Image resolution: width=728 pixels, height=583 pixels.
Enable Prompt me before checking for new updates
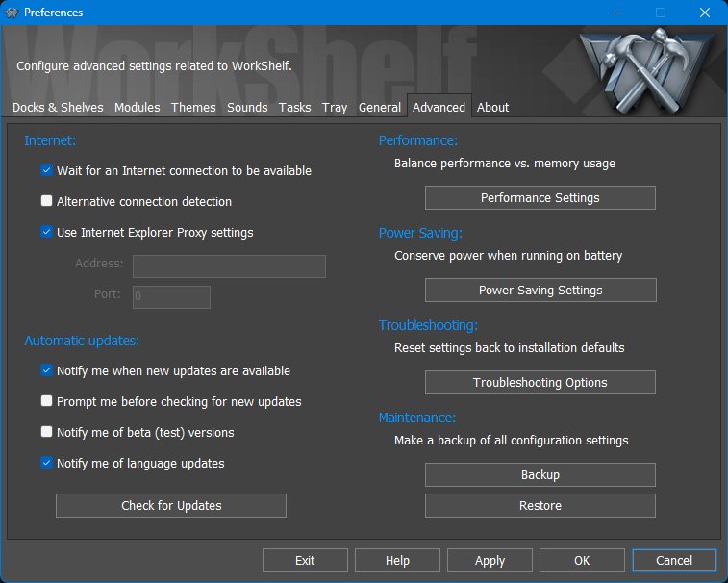[x=46, y=401]
